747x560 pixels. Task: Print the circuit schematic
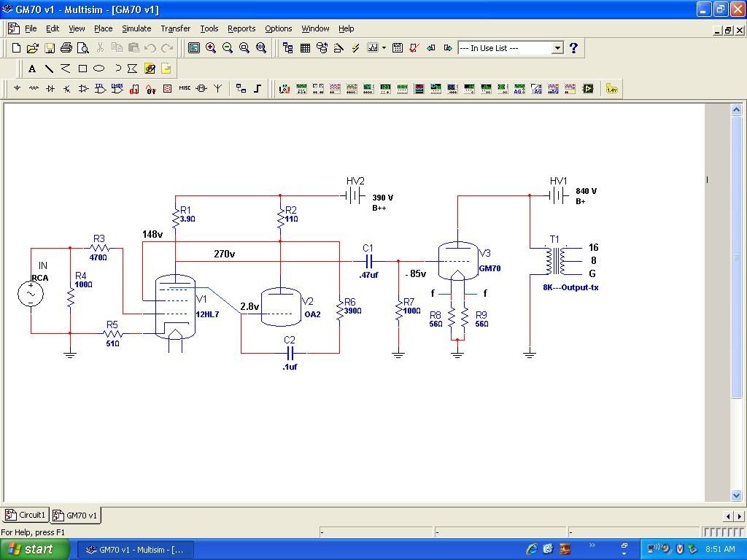click(66, 48)
